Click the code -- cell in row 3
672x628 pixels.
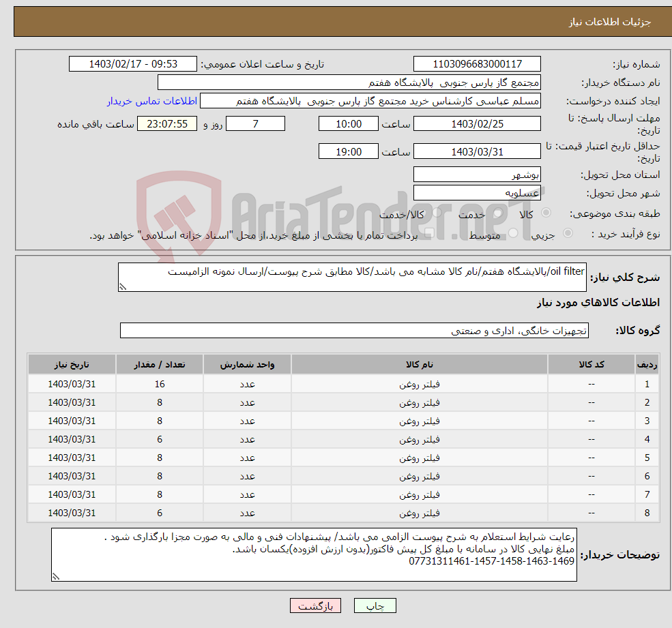tap(591, 421)
